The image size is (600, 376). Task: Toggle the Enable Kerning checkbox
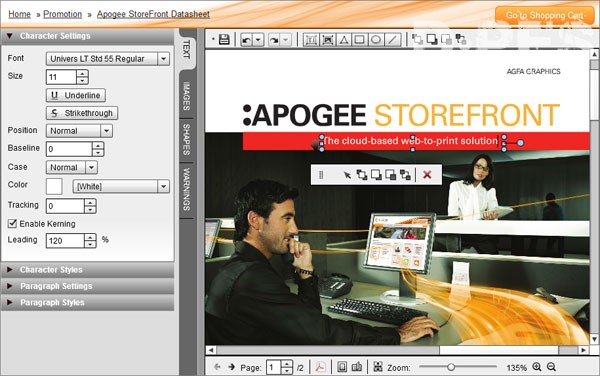point(12,223)
